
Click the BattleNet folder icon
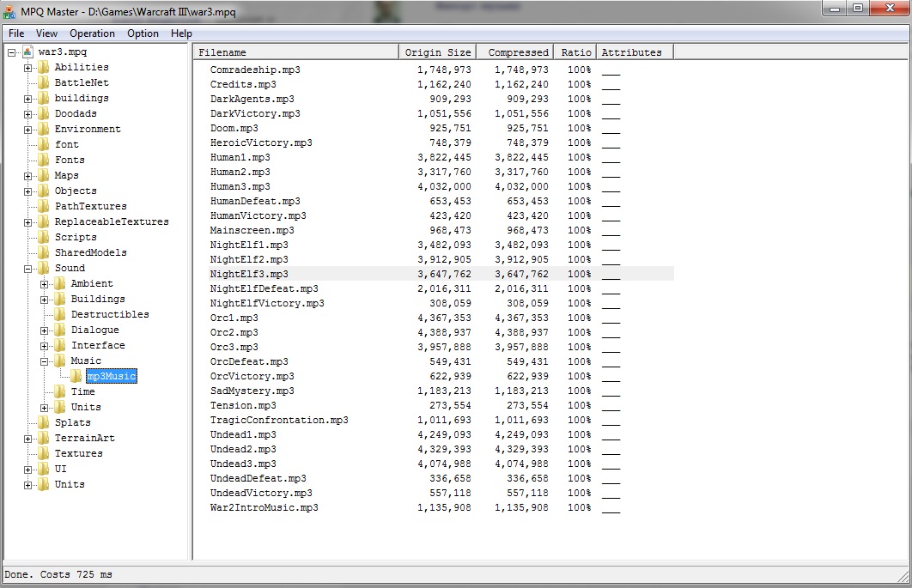click(44, 82)
